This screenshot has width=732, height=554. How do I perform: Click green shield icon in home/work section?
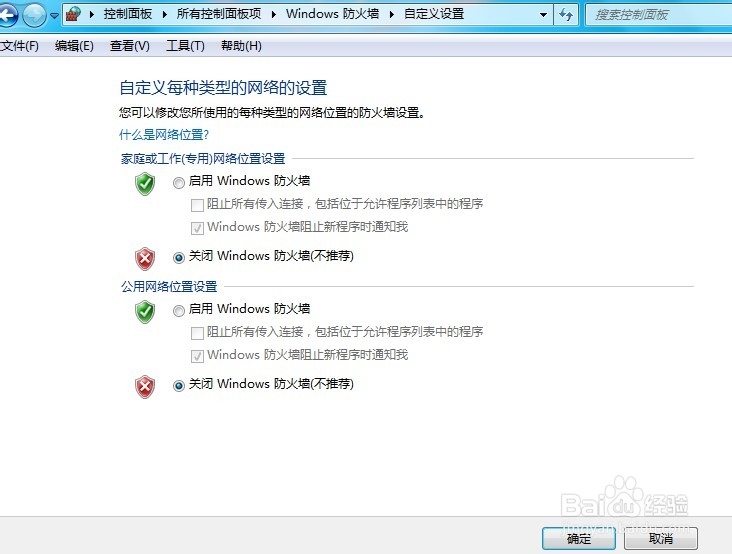click(x=145, y=183)
